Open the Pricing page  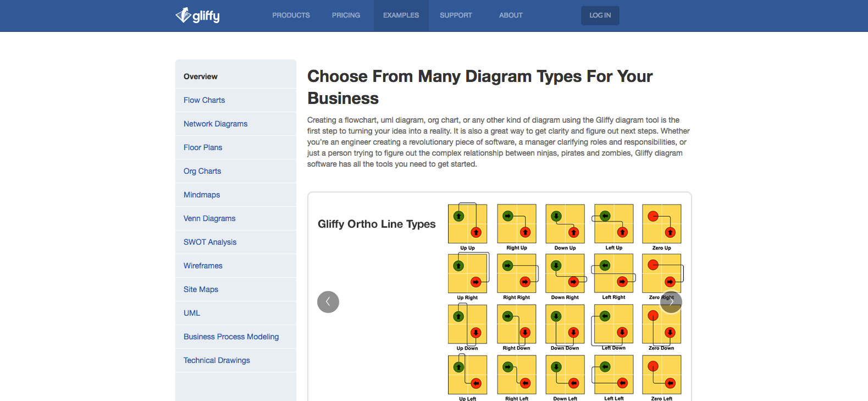pyautogui.click(x=346, y=15)
